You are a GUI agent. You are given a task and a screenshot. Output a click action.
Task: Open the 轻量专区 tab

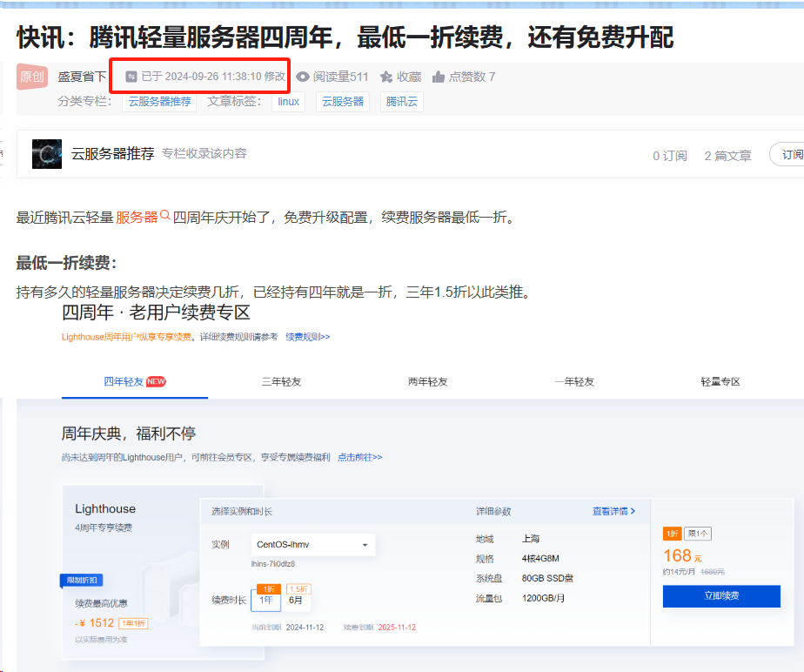point(720,381)
